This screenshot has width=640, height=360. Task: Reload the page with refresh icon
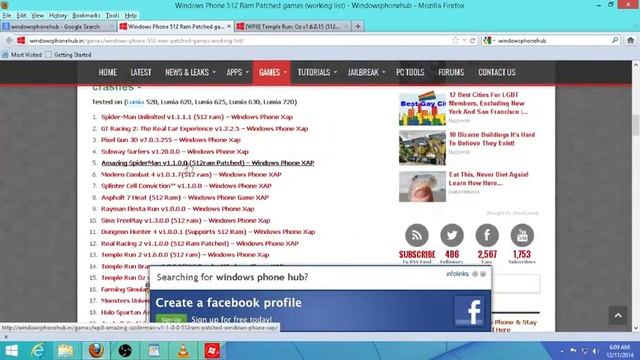tap(473, 40)
